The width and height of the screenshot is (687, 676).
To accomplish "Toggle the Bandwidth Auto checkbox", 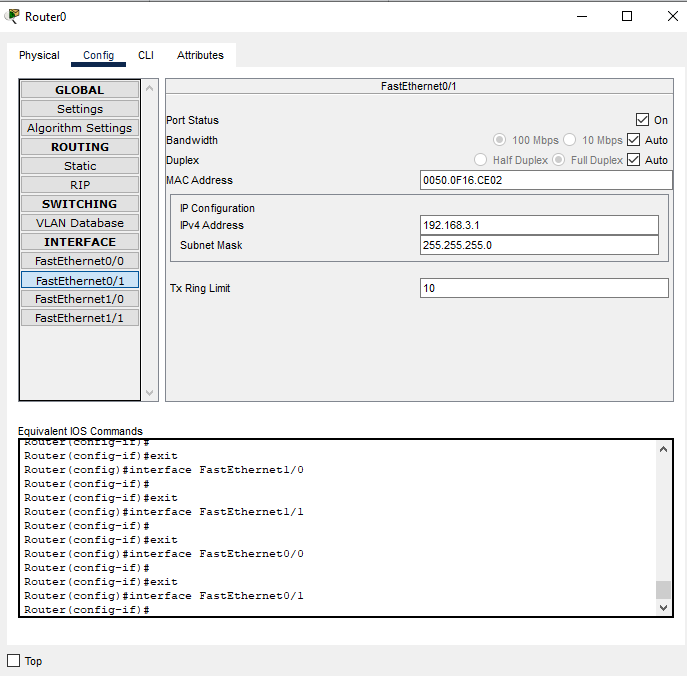I will [634, 140].
